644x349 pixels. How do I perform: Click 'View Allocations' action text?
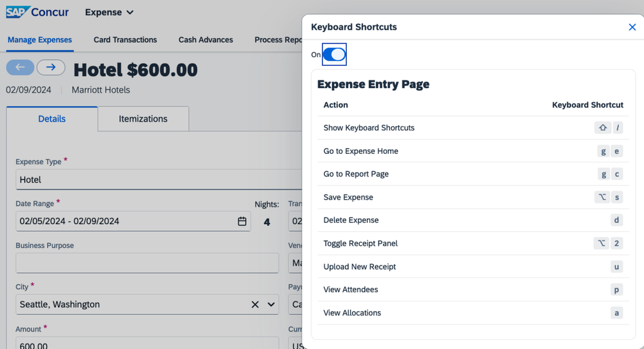click(352, 313)
